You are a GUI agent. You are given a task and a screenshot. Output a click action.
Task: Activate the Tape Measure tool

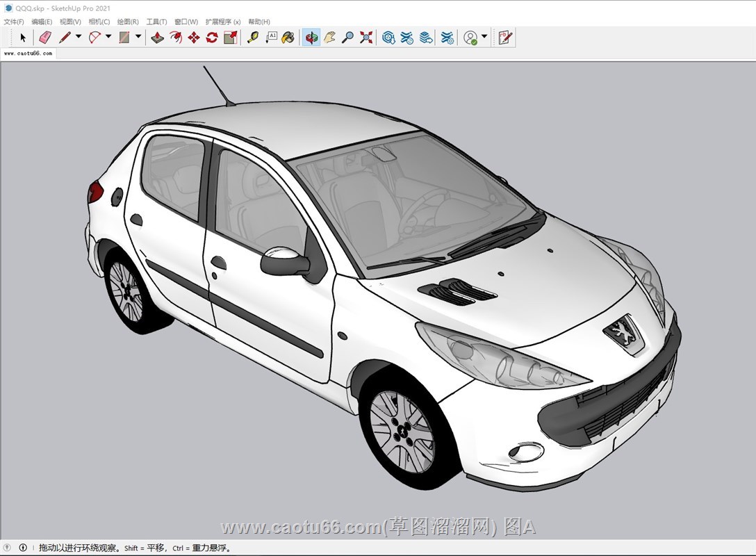pos(253,38)
